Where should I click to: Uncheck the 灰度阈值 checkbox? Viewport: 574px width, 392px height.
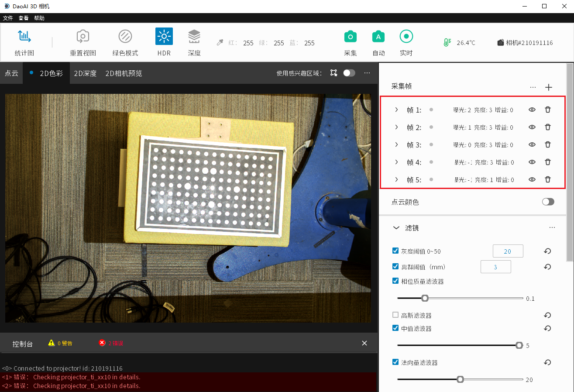(x=395, y=251)
